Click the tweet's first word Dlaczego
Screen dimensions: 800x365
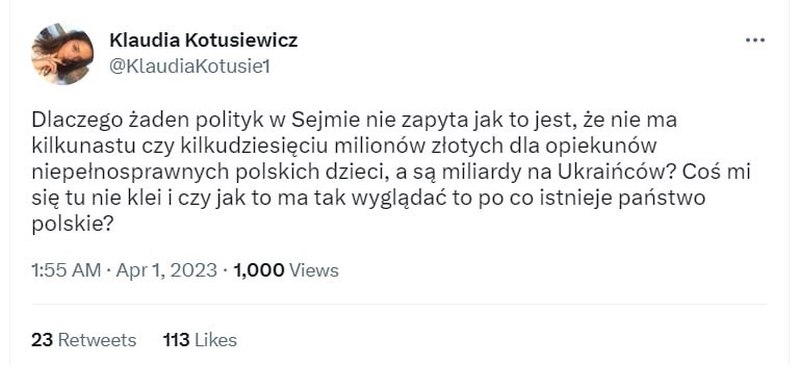click(x=69, y=121)
